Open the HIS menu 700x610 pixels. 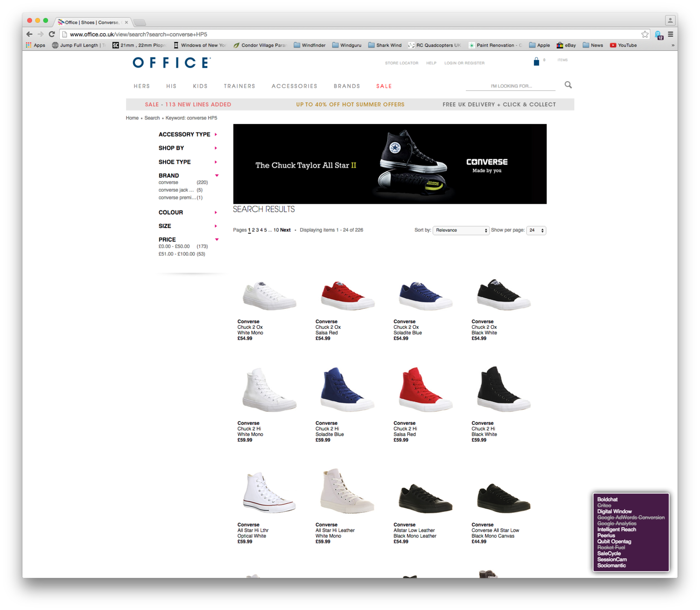coord(171,86)
